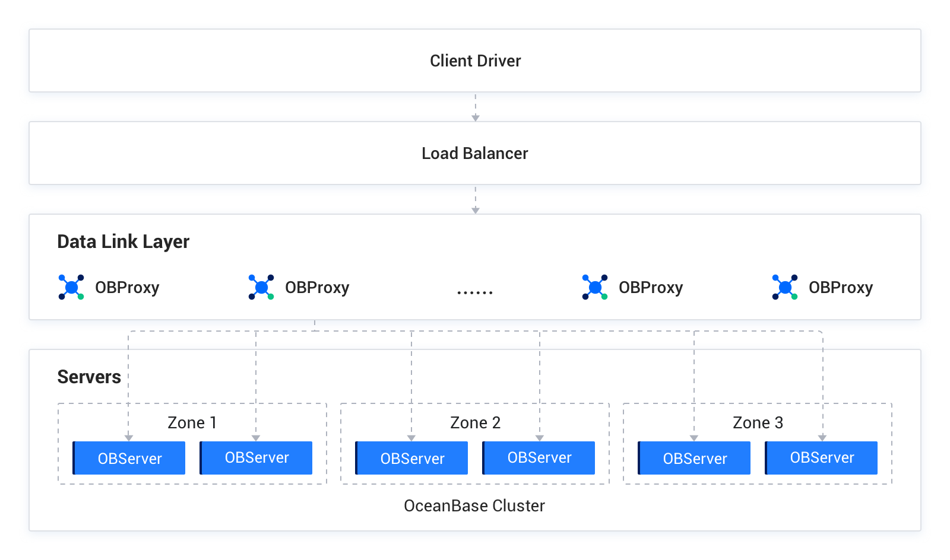Screen dimensions: 950x560
Task: Click the ellipsis dots between the OBProxy nodes
Action: click(x=475, y=292)
